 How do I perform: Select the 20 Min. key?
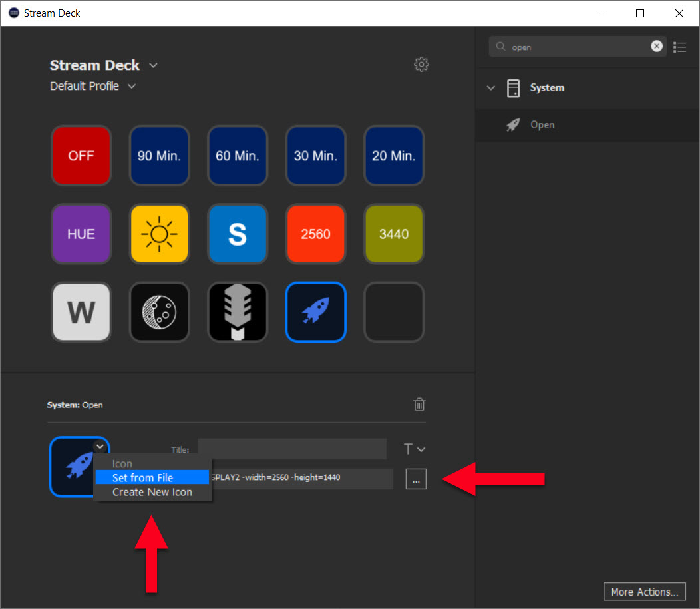(394, 155)
